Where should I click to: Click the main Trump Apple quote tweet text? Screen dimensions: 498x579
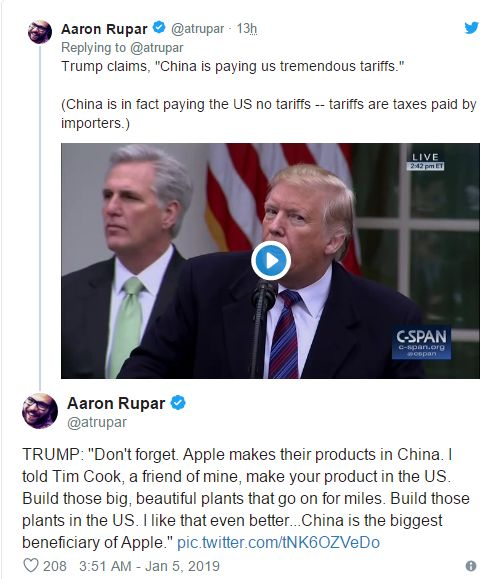coord(245,499)
